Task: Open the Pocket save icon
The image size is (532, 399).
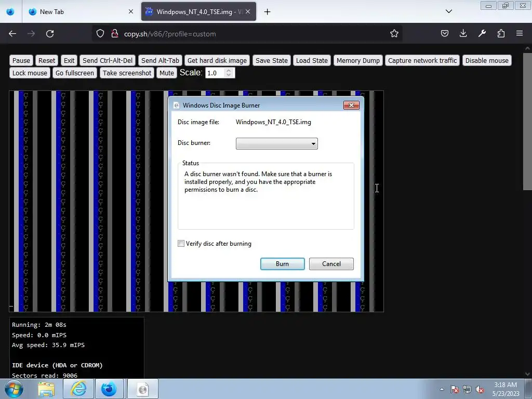Action: (445, 34)
